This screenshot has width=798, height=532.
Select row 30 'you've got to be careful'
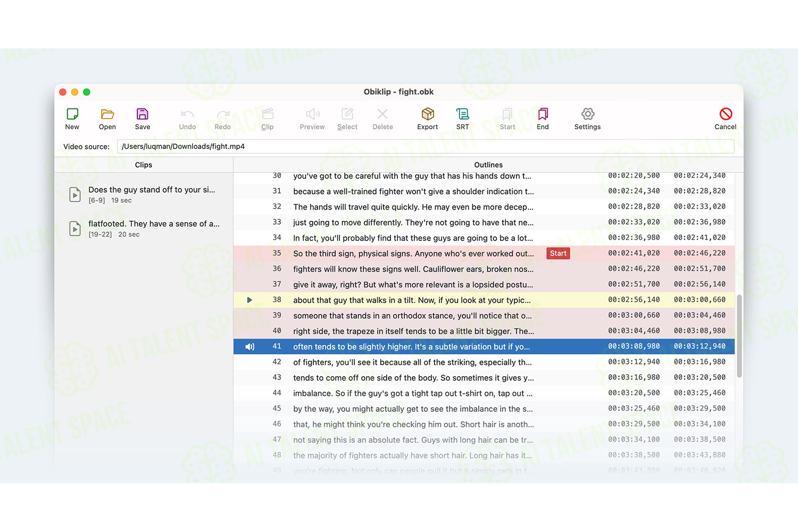[x=484, y=176]
